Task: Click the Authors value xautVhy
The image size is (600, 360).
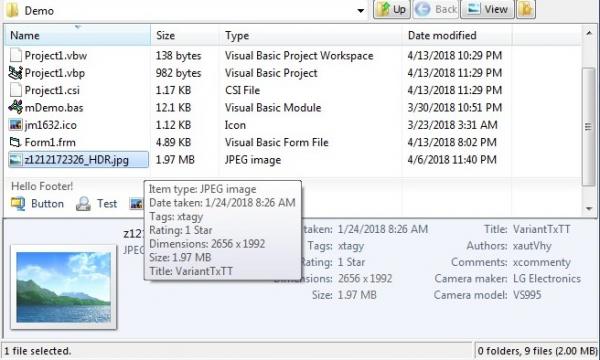Action: click(532, 246)
